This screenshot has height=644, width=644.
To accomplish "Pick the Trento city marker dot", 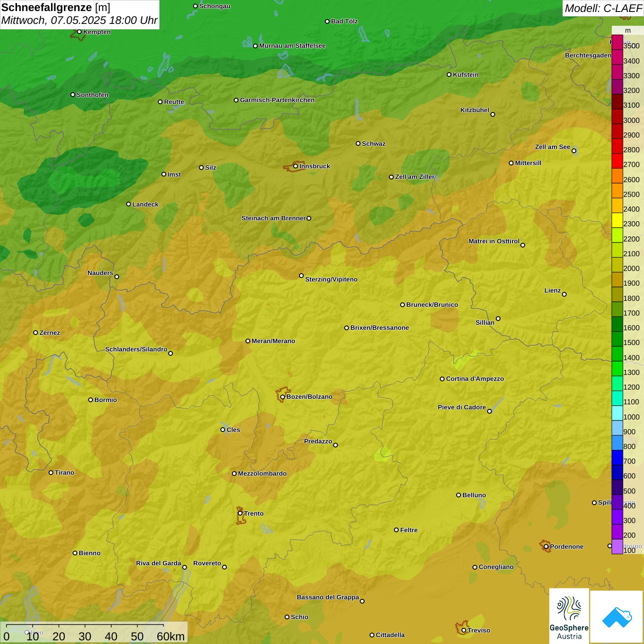I will [240, 513].
